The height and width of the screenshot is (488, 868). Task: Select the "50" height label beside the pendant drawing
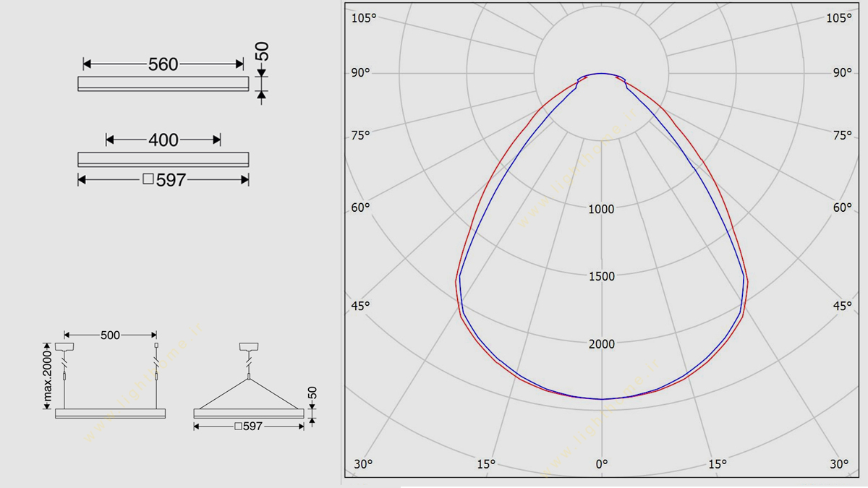point(312,393)
